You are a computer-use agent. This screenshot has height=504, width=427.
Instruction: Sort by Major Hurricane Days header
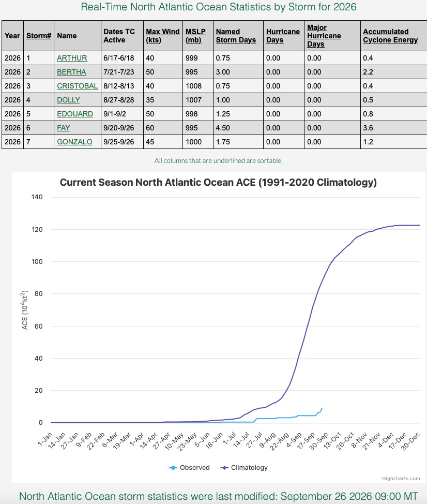(324, 36)
